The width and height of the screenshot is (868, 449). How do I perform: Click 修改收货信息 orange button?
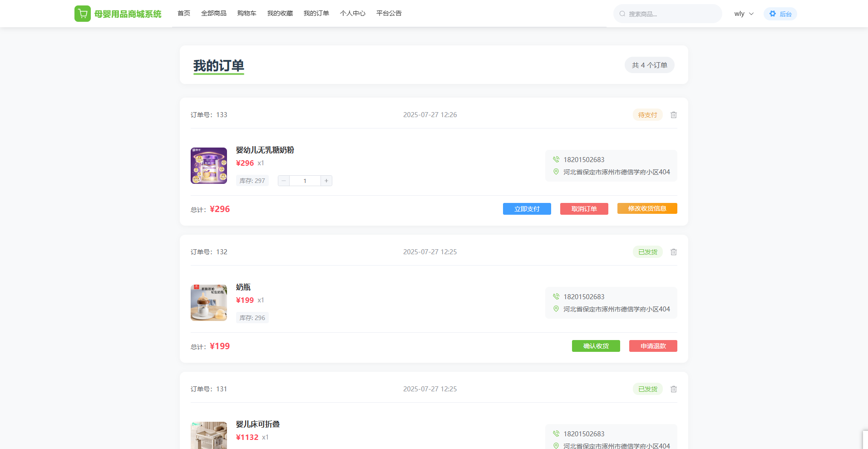[x=647, y=208]
